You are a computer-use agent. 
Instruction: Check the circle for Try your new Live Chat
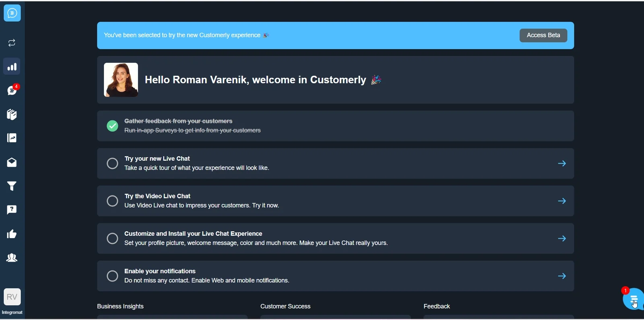click(x=112, y=163)
